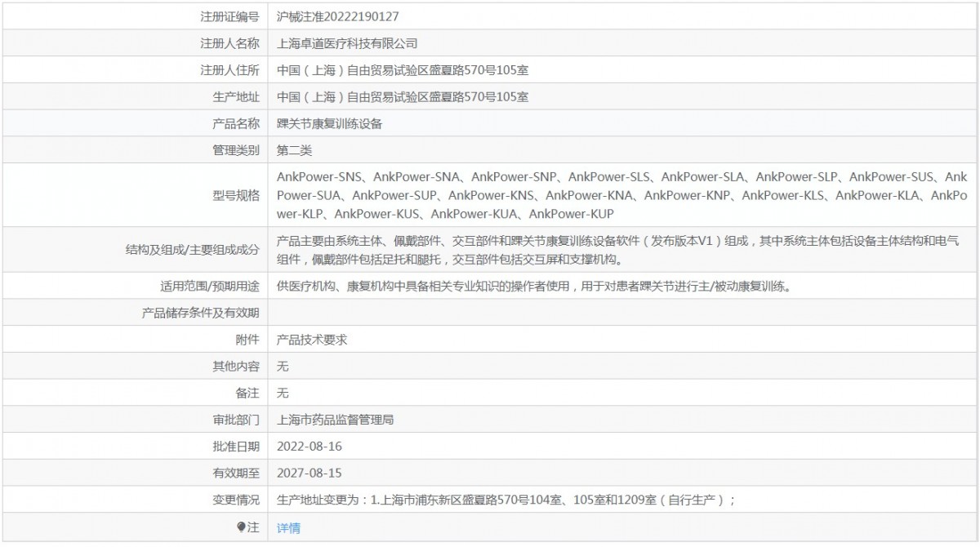
Task: Click the 产品名称 label cell
Action: (x=135, y=124)
